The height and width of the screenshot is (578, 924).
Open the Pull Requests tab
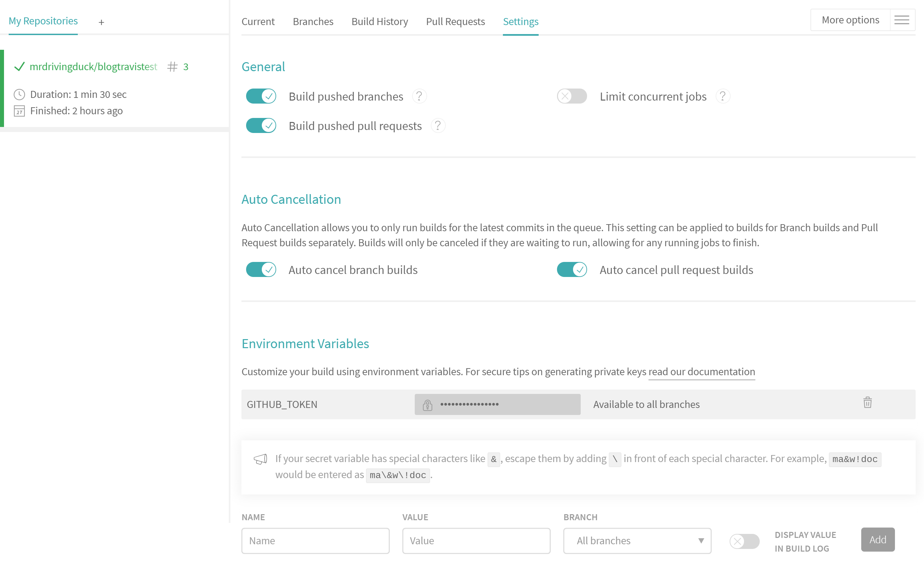[455, 21]
